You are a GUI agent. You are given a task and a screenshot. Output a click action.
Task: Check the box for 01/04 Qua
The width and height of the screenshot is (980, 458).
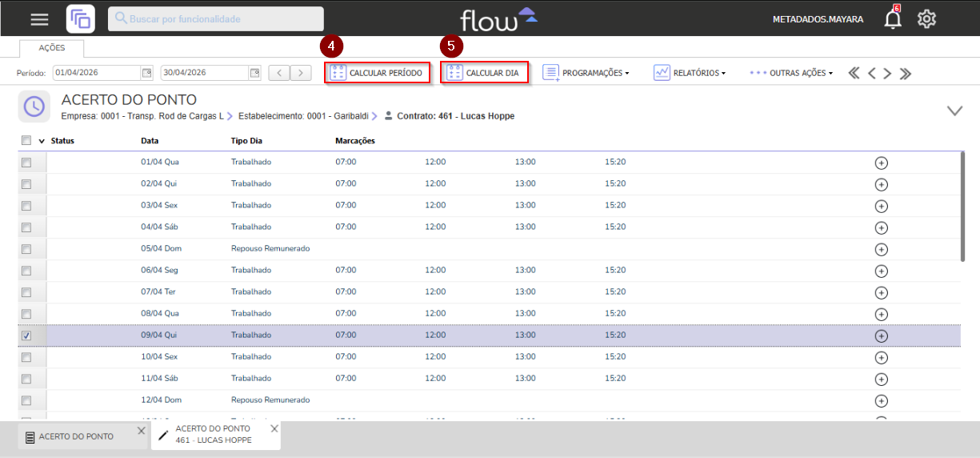coord(26,163)
